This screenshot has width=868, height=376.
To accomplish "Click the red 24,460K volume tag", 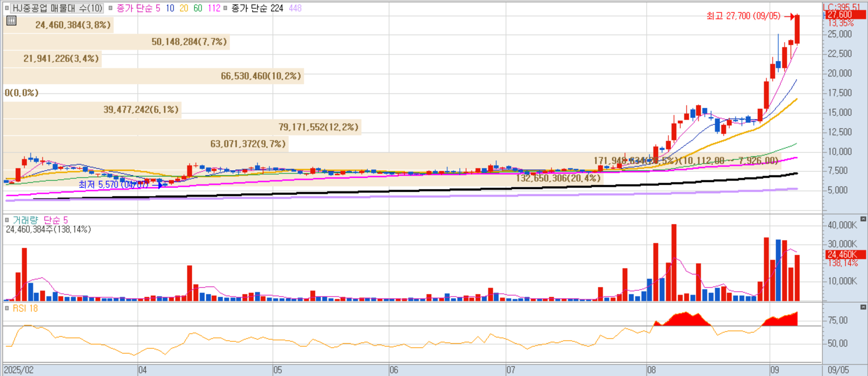I will [846, 255].
